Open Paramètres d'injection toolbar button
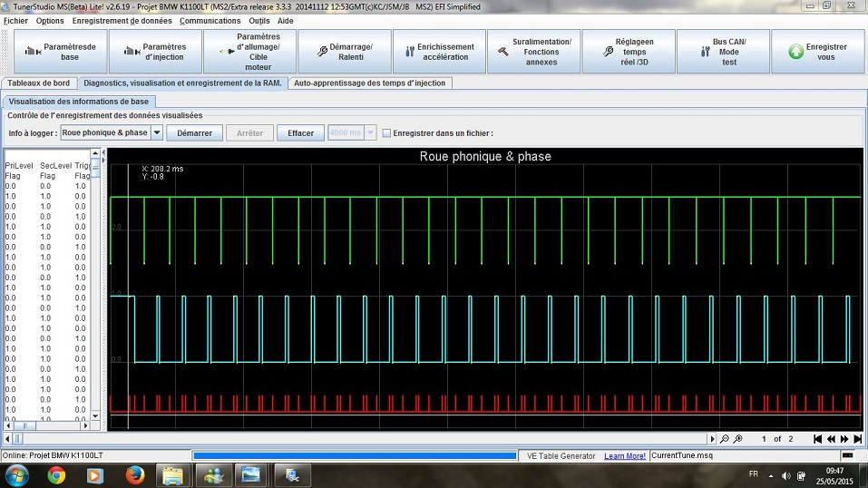The width and height of the screenshot is (868, 488). 155,52
